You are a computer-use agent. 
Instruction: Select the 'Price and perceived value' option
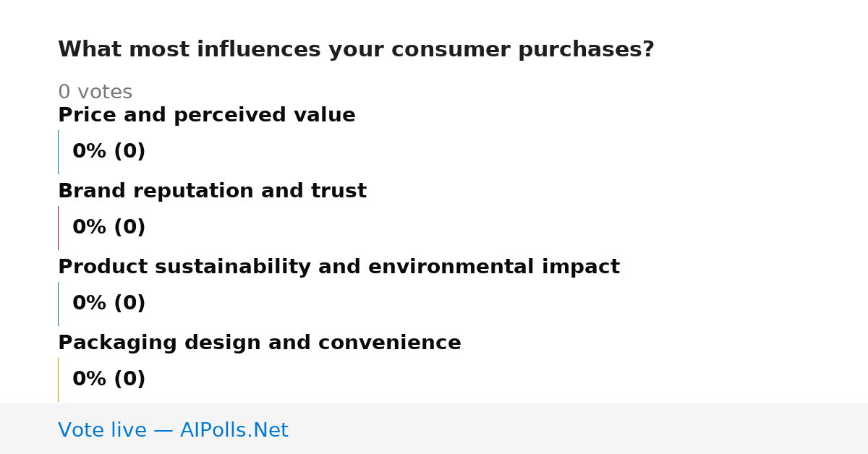(207, 116)
